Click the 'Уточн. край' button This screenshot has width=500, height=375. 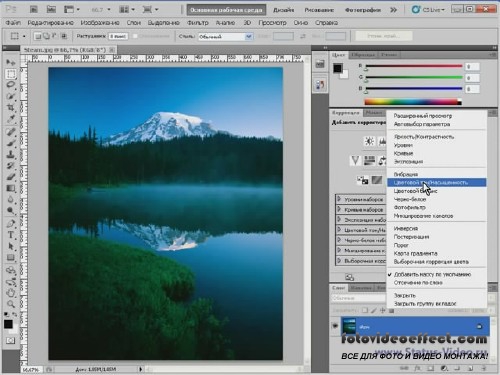tap(384, 36)
